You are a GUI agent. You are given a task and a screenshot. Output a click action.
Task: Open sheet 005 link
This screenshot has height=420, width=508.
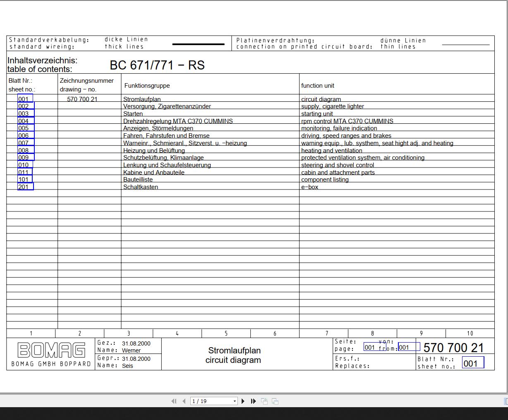[26, 128]
